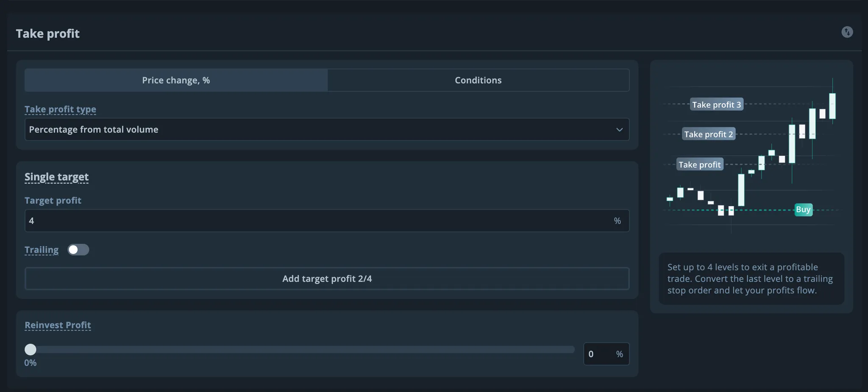This screenshot has width=868, height=392.
Task: Click the Reinvest Profit slider handle
Action: click(x=31, y=349)
